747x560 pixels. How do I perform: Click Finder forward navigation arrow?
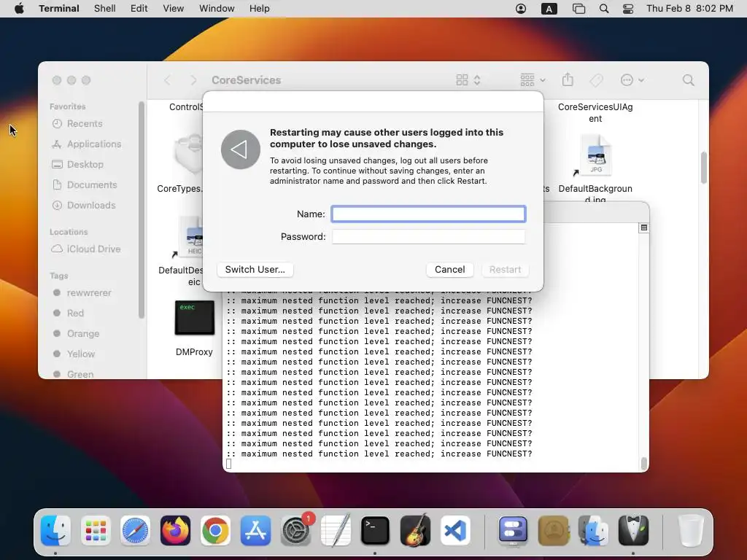pos(193,80)
